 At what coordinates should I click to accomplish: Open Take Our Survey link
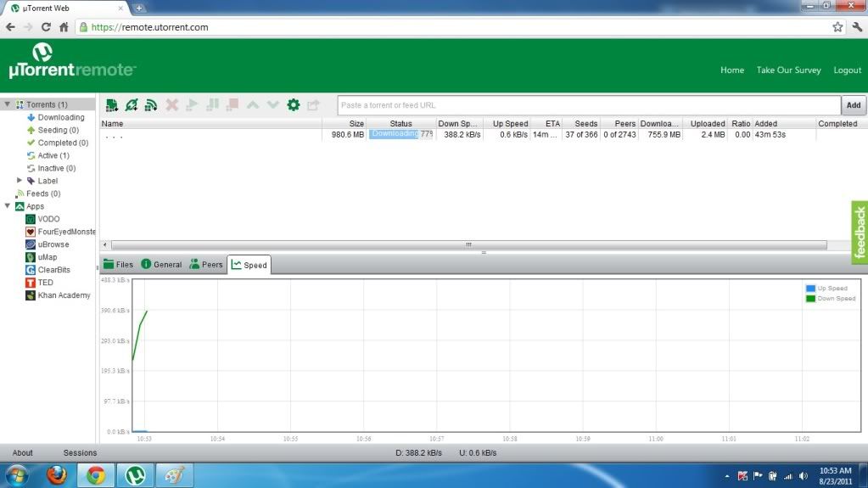coord(788,70)
